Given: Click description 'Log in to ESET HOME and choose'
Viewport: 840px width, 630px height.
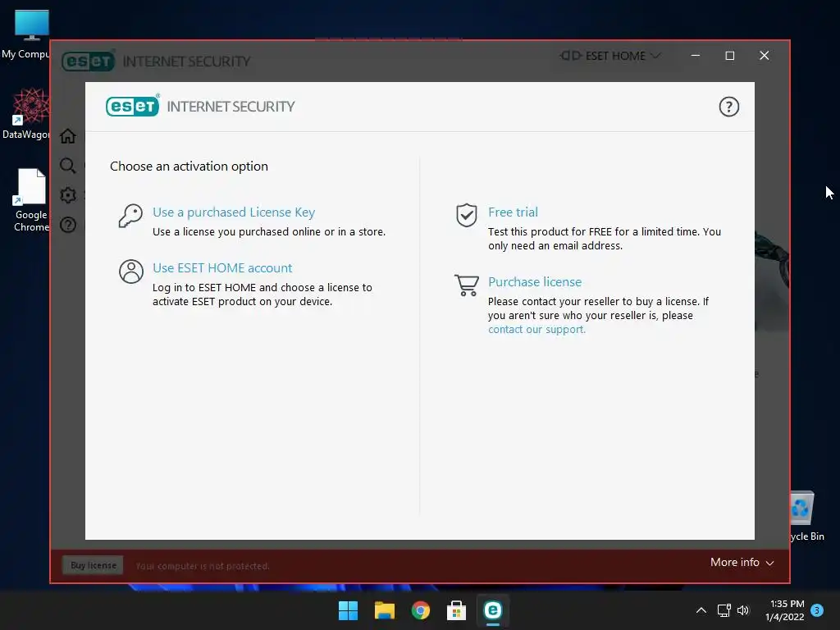Looking at the screenshot, I should click(x=262, y=294).
